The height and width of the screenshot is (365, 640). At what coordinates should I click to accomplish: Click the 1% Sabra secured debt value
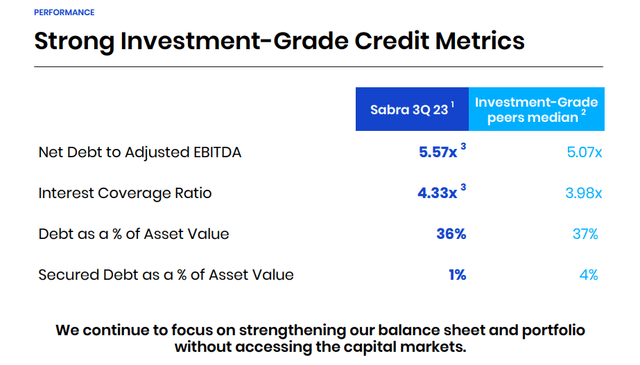457,275
